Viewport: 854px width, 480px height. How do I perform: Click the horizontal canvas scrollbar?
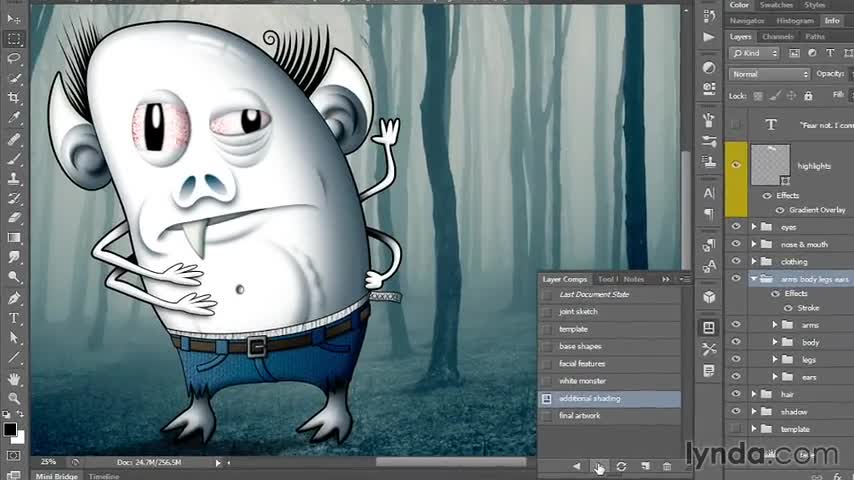[x=451, y=462]
